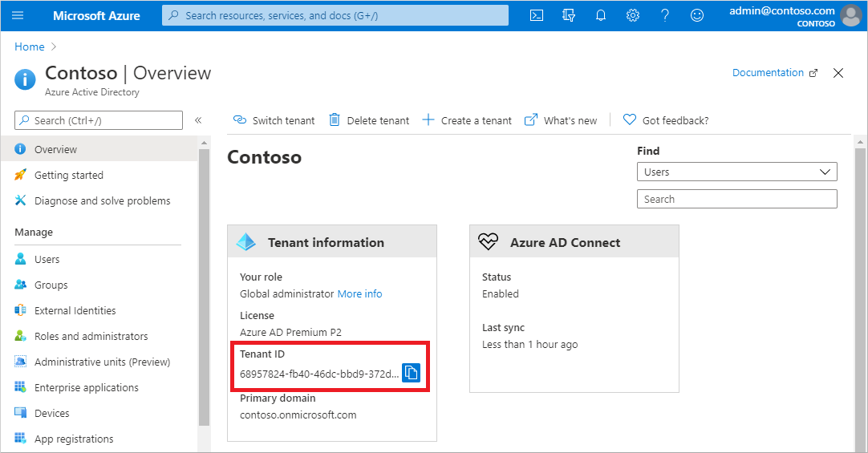This screenshot has height=453, width=868.
Task: Click the help question mark icon
Action: coord(665,15)
